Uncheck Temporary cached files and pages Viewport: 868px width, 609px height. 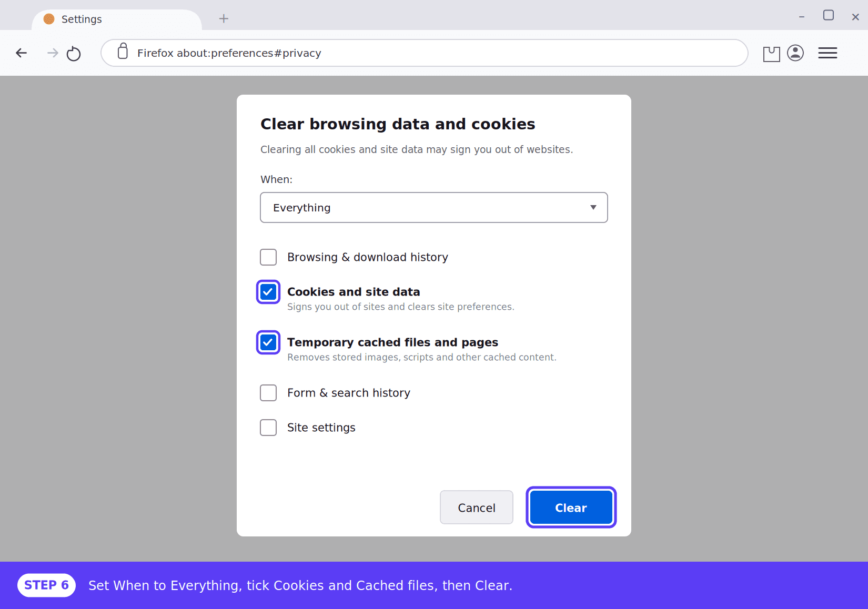pyautogui.click(x=268, y=342)
